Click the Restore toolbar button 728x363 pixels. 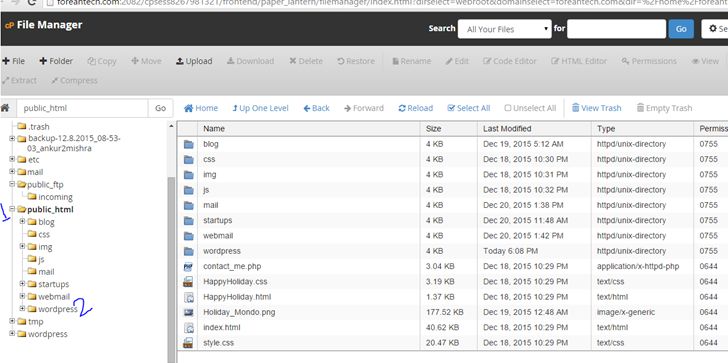coord(356,61)
